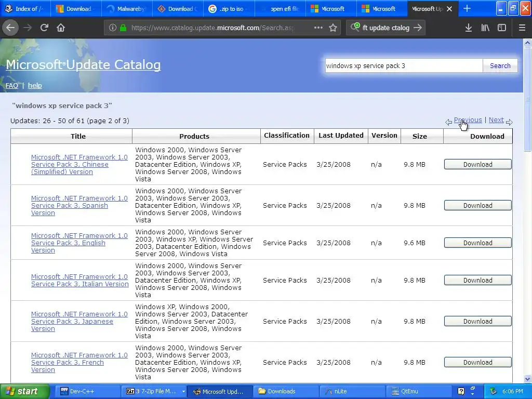This screenshot has height=399, width=532.
Task: Switch to QtEmu in taskbar
Action: point(418,392)
